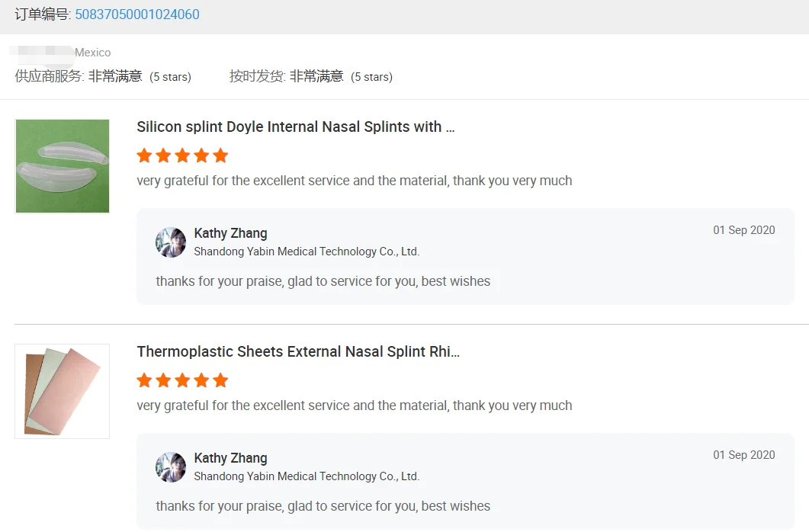Click Kathy Zhang name in second reply
The image size is (809, 532).
pyautogui.click(x=230, y=458)
